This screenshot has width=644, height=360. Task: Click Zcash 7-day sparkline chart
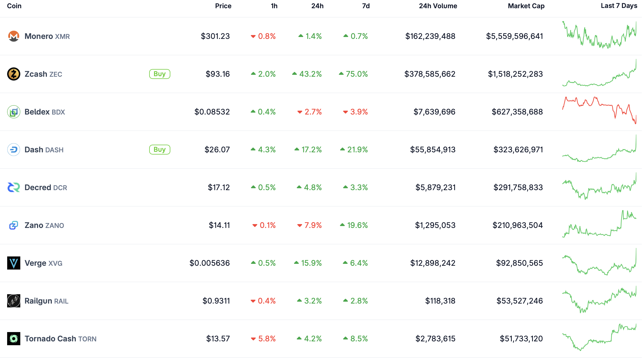[x=599, y=74]
